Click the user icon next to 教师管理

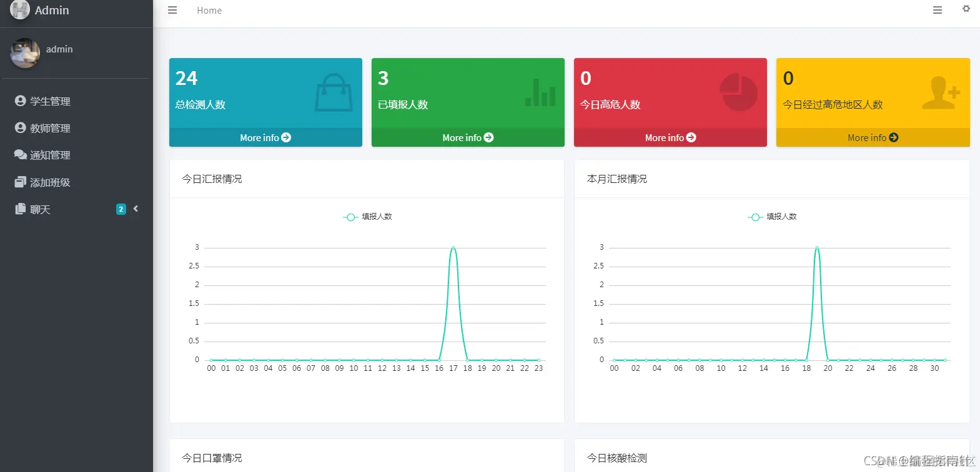21,127
